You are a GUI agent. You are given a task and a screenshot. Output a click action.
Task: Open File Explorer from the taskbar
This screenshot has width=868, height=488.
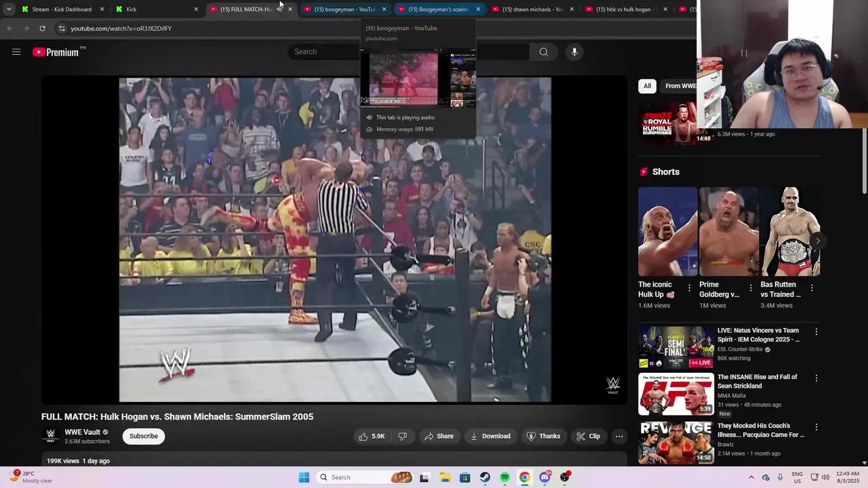[445, 477]
